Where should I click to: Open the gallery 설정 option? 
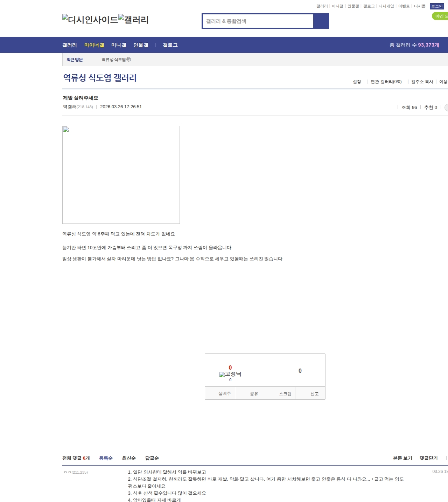tap(357, 82)
